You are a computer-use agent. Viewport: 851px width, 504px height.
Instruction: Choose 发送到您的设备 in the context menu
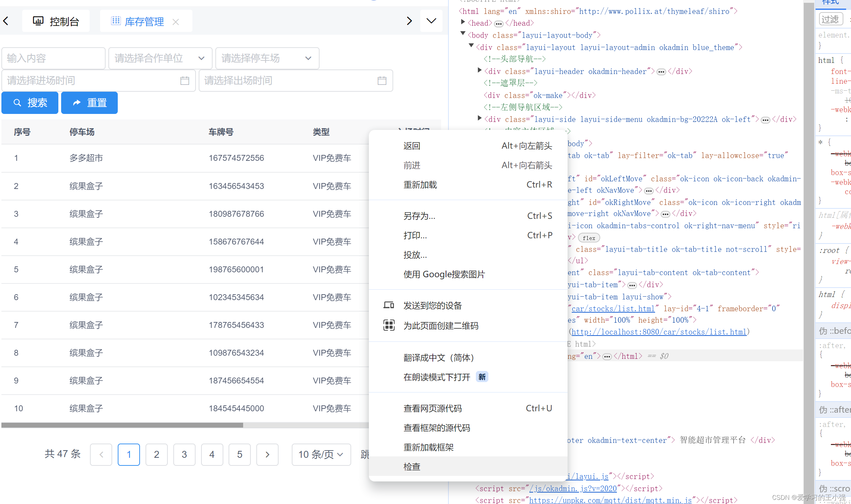pos(468,306)
